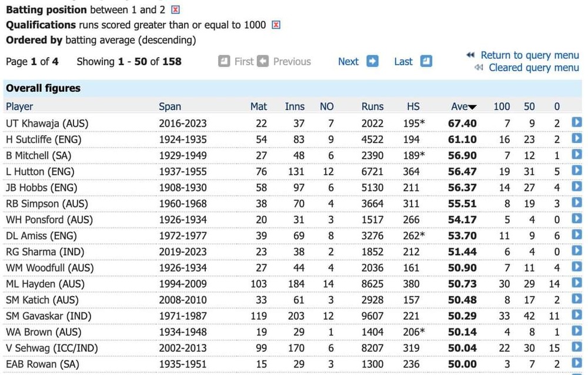Screen dimensions: 588x375
Task: Click the Previous page arrow icon
Action: (263, 61)
